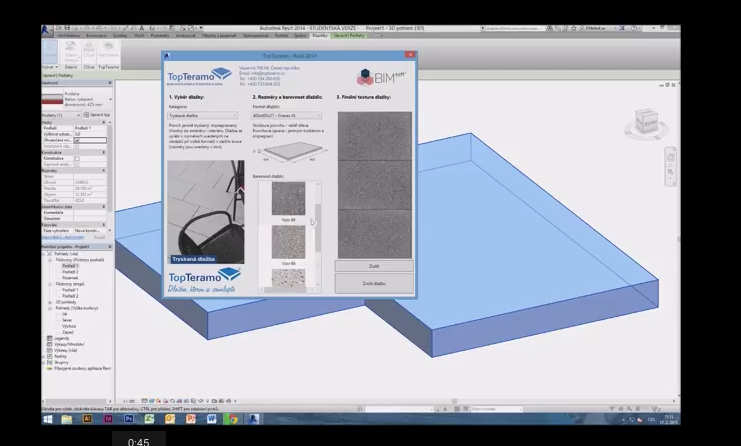Open the navigation wheel on the navigation bar
741x446 pixels.
(670, 158)
